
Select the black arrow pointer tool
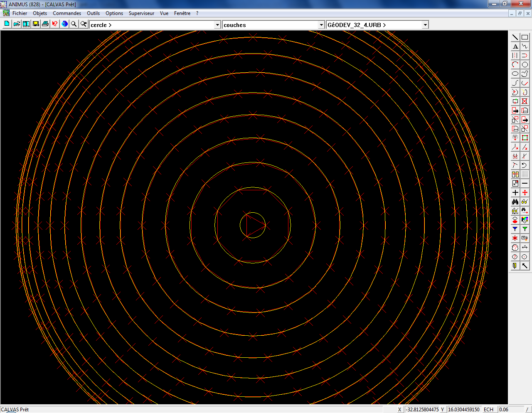point(525,266)
